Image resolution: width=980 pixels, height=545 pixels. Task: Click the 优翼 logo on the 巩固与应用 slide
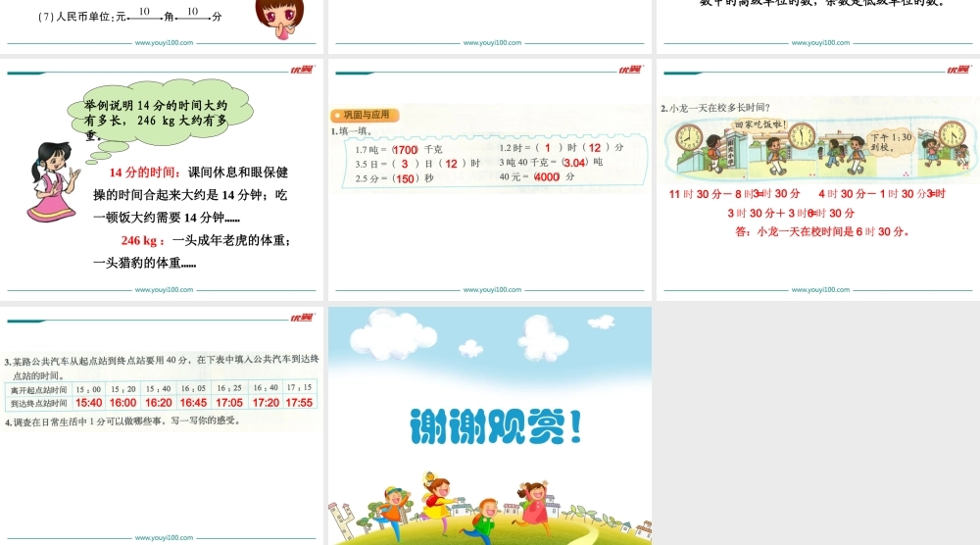click(629, 70)
